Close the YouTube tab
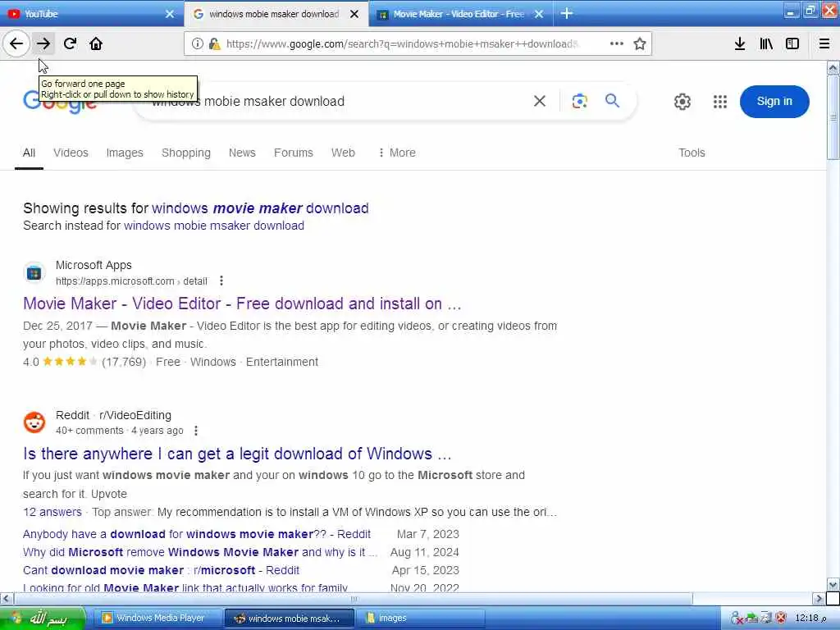Screen dimensions: 840x630 click(x=169, y=14)
